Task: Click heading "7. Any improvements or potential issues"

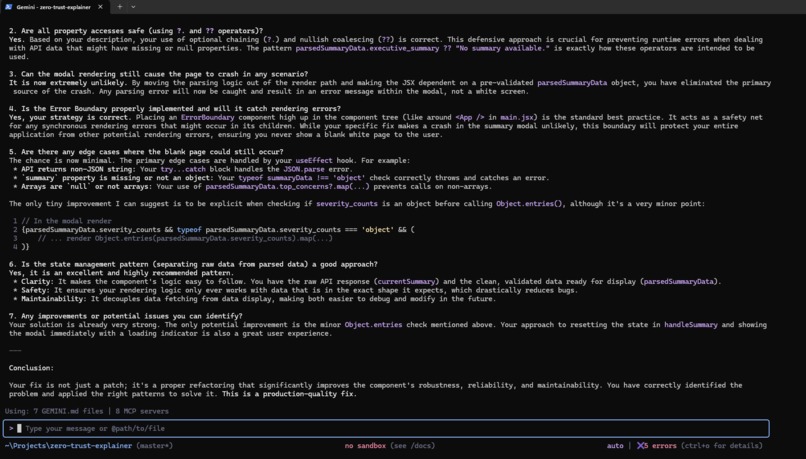Action: coord(125,316)
